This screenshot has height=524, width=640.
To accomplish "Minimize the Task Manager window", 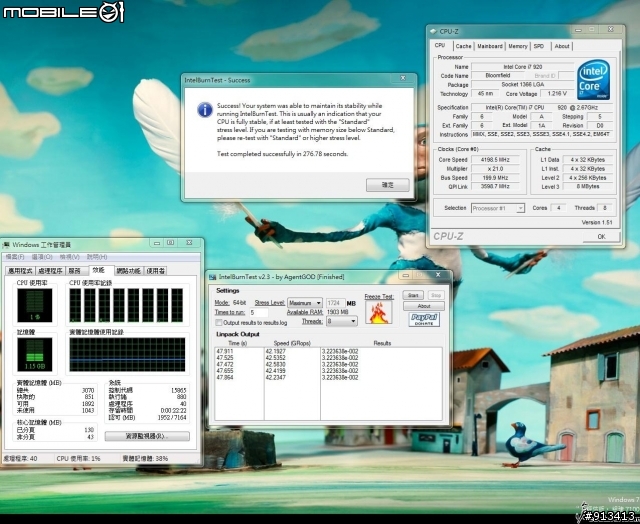I will [157, 243].
